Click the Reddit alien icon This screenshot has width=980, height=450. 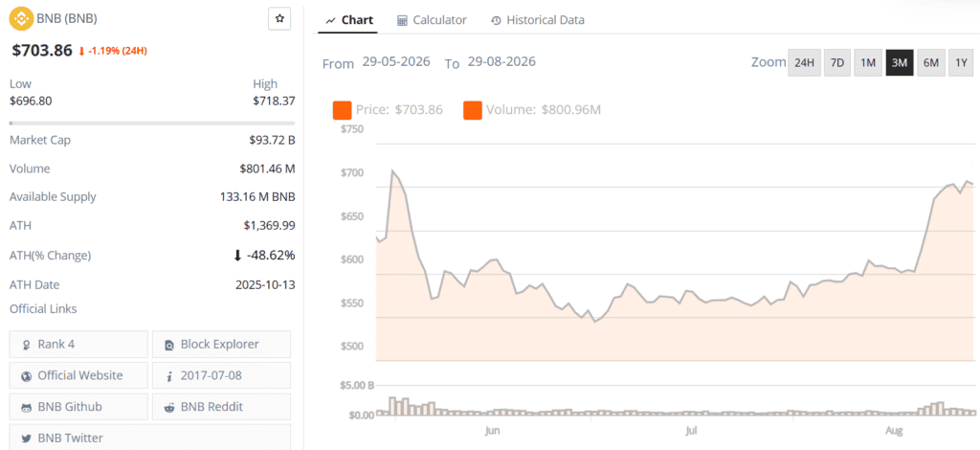tap(168, 407)
